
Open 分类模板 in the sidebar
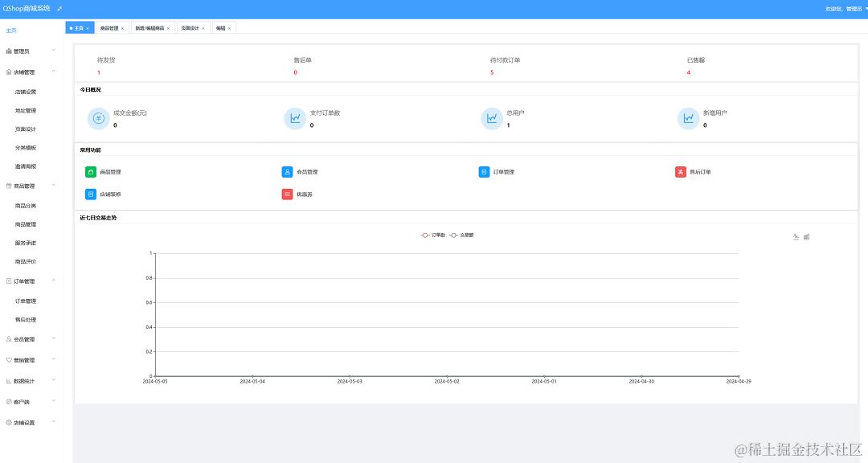pos(26,148)
